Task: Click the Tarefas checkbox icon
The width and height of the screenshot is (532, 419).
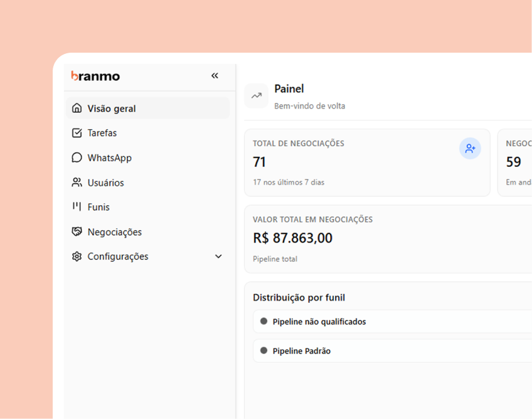Action: coord(77,133)
